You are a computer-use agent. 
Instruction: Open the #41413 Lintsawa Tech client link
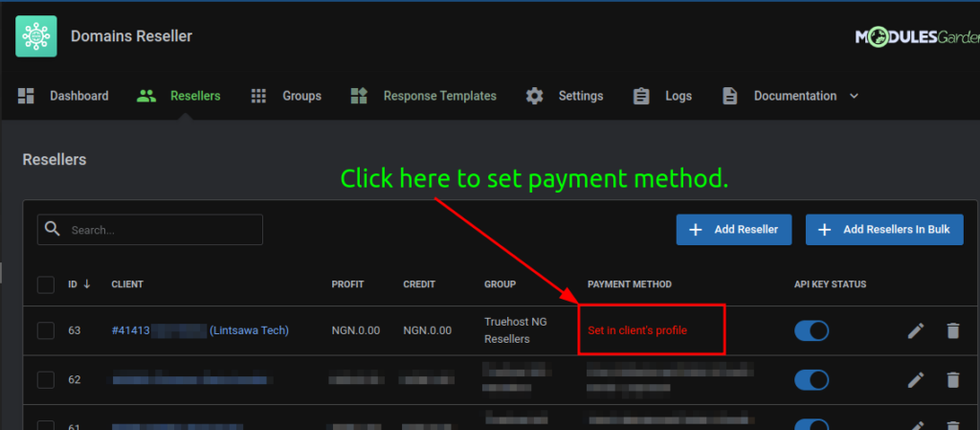(x=200, y=330)
